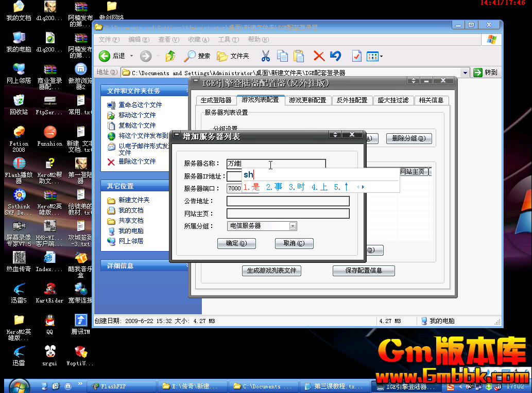Open the Search (搜索) toolbar button
The height and width of the screenshot is (393, 532).
point(198,56)
